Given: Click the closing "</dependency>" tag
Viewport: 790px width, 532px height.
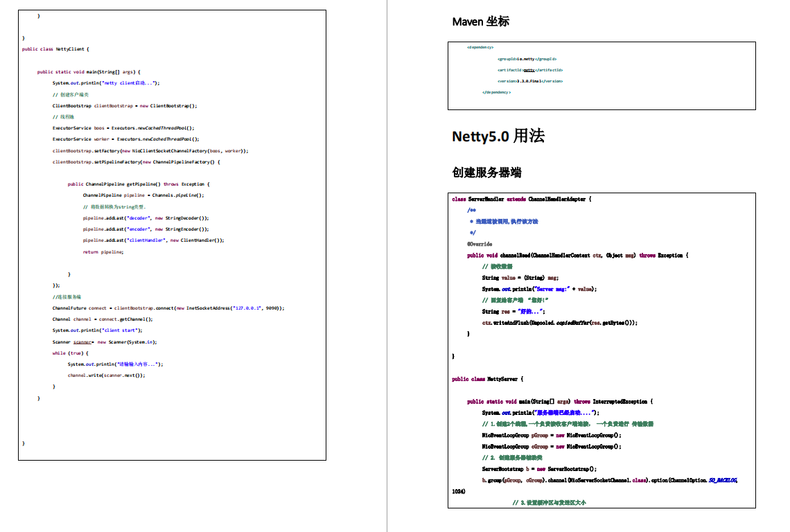Looking at the screenshot, I should pos(496,92).
